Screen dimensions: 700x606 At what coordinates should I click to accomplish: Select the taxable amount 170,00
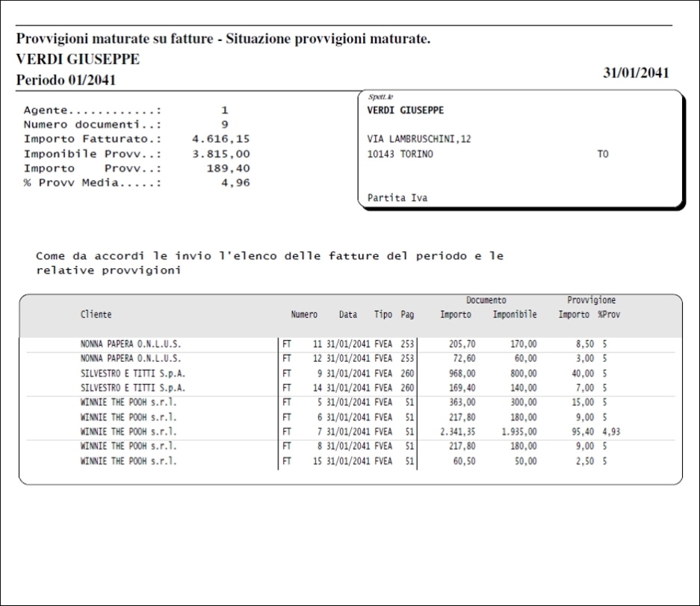tap(524, 344)
